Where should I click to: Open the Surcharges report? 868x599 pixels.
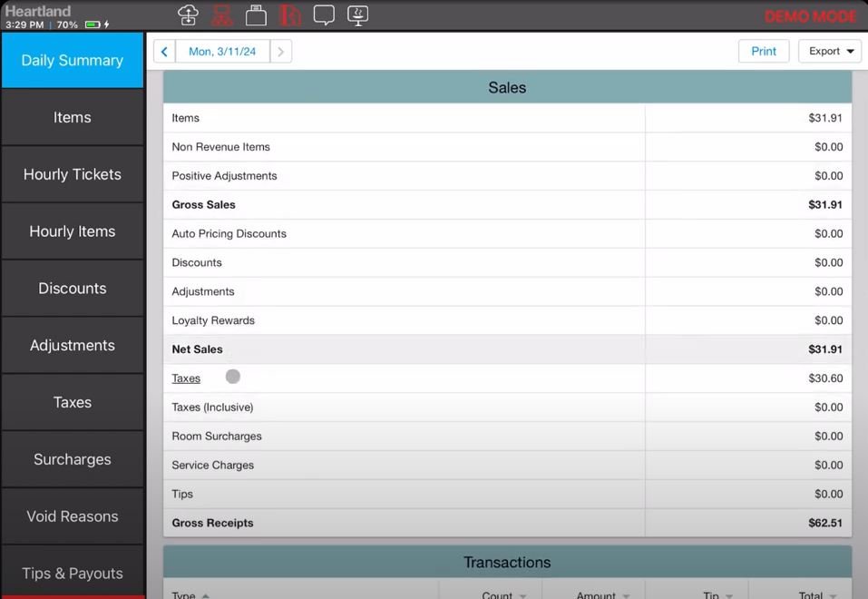click(x=73, y=460)
